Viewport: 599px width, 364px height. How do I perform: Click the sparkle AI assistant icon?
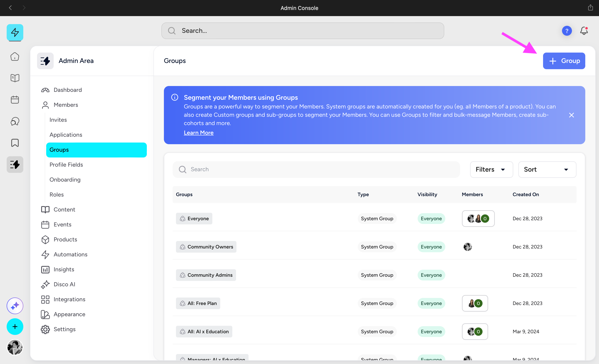pos(15,306)
